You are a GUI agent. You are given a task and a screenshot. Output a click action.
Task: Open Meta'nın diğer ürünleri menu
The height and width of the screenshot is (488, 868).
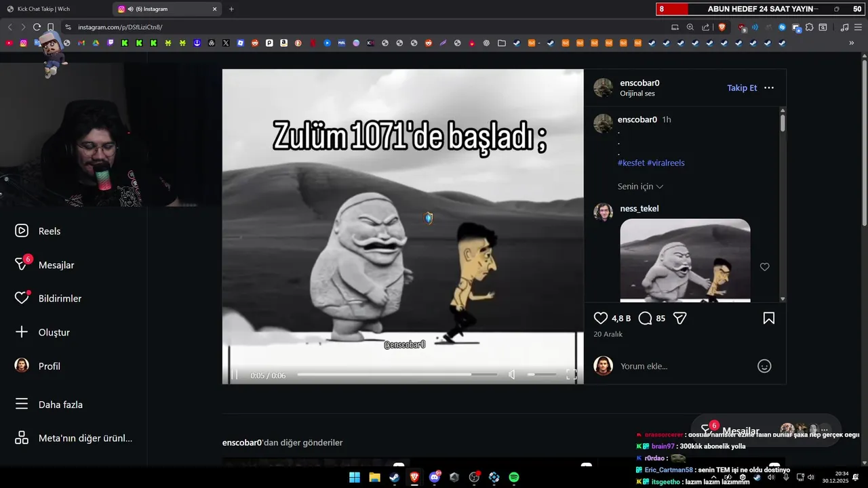pos(73,438)
